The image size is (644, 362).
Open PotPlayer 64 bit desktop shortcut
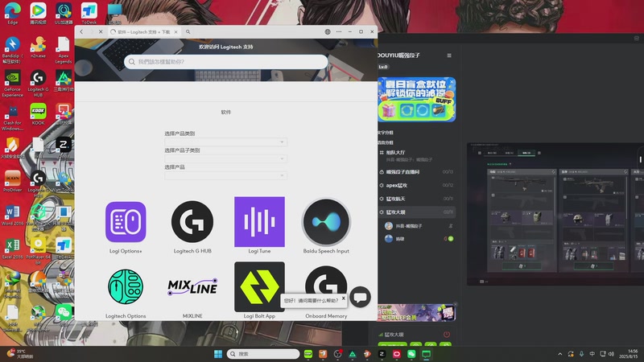(38, 251)
